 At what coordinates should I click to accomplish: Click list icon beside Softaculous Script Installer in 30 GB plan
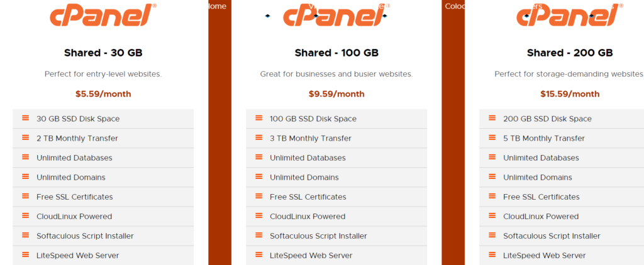coord(25,235)
